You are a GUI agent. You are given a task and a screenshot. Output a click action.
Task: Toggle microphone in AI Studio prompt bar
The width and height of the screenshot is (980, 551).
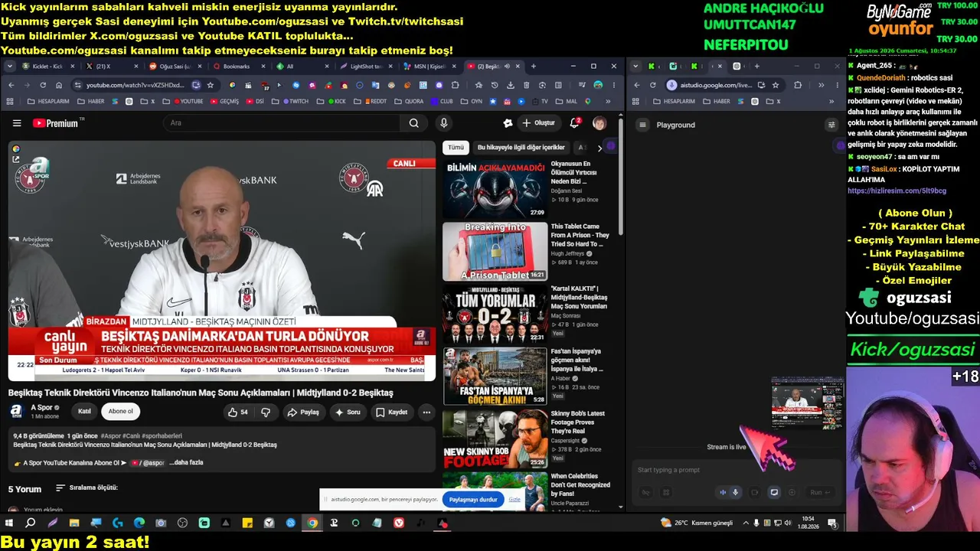[x=736, y=492]
